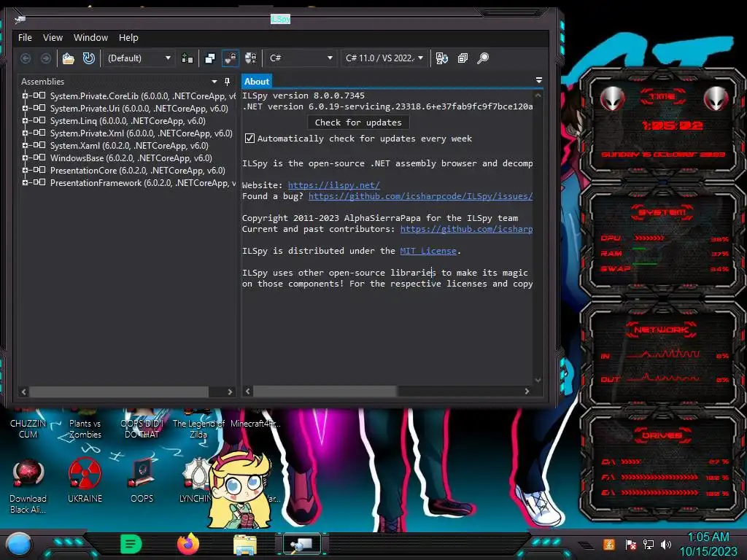This screenshot has width=747, height=560.
Task: Click the Back navigation arrow
Action: pyautogui.click(x=26, y=58)
